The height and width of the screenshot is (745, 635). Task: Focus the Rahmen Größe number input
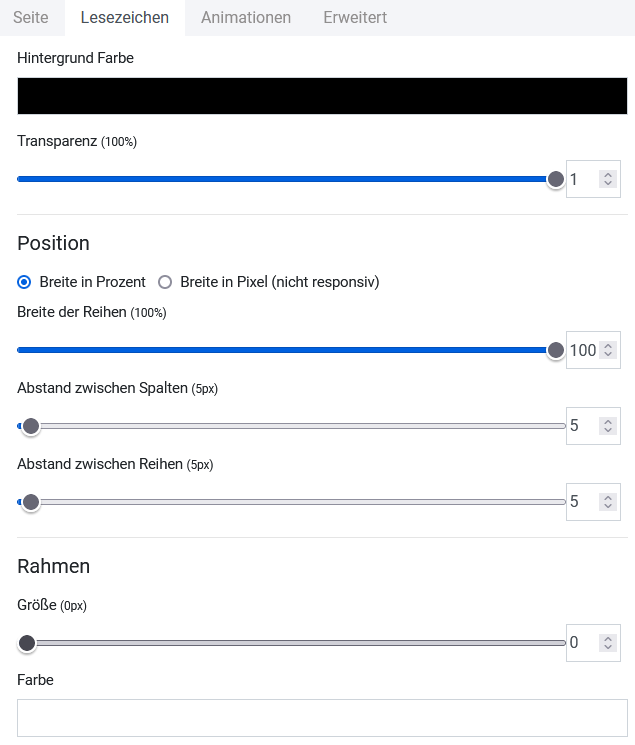[583, 643]
